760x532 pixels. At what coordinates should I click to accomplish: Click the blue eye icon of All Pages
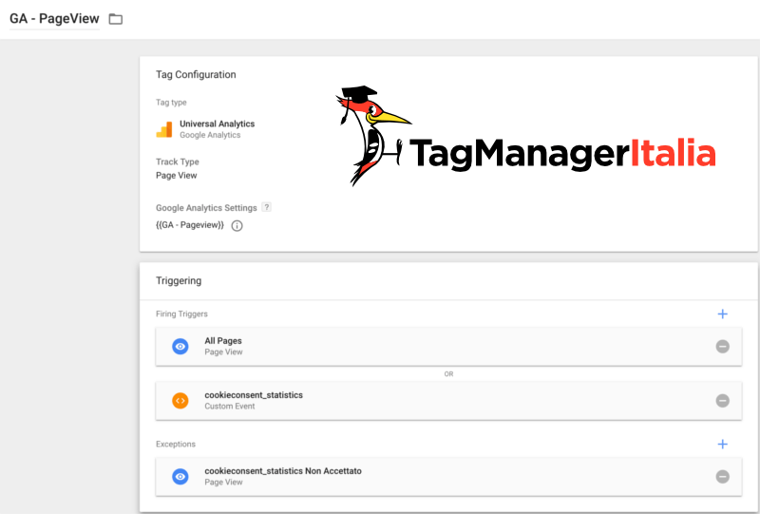(180, 347)
